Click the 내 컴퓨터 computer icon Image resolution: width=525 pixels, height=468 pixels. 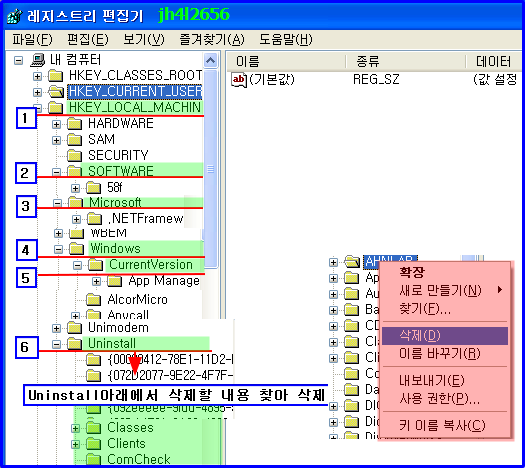coord(38,60)
